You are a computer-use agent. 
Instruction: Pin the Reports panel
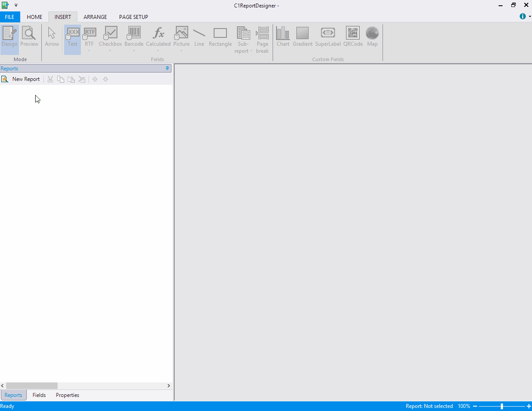pos(168,69)
